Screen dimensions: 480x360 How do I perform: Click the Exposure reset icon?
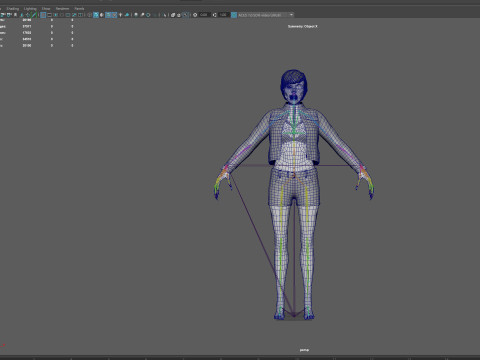pos(195,15)
